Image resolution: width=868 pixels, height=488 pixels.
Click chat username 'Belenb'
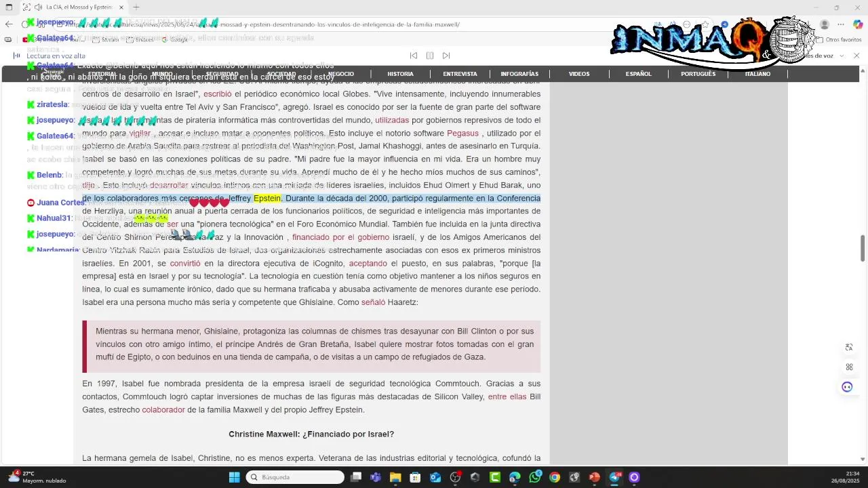click(x=50, y=175)
